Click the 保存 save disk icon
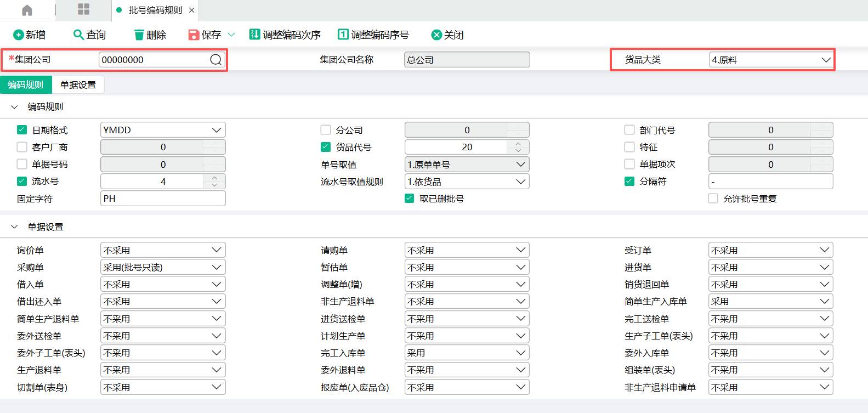 (x=194, y=35)
